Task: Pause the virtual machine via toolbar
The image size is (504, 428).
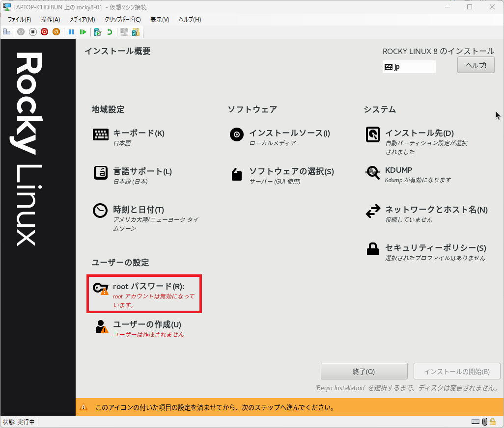Action: 71,31
